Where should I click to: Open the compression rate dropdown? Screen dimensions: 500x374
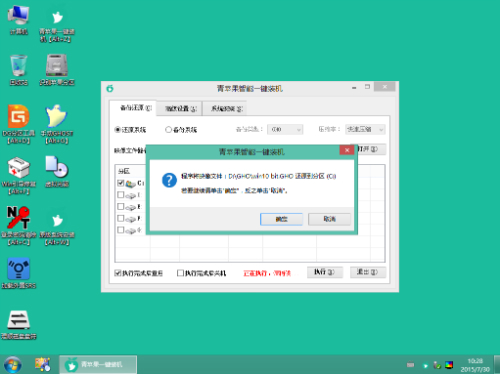[x=365, y=129]
